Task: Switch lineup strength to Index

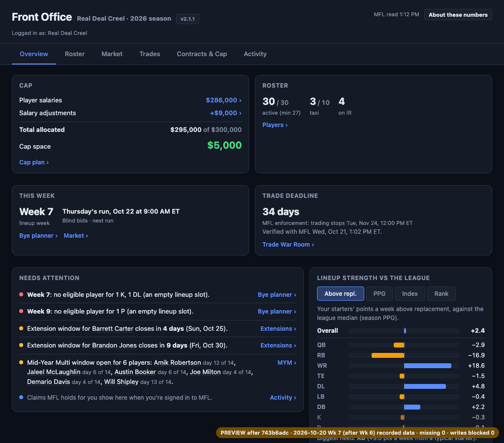Action: click(x=410, y=294)
